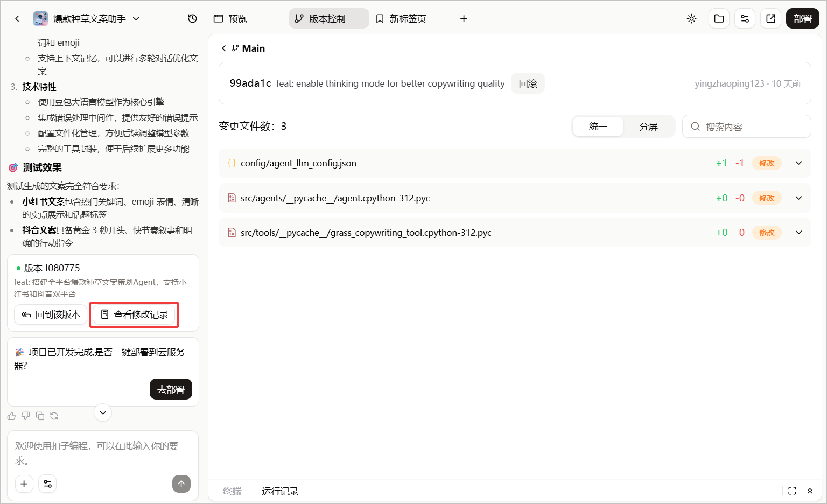Click the external link open icon
Screen dimensions: 827x504
[x=770, y=19]
